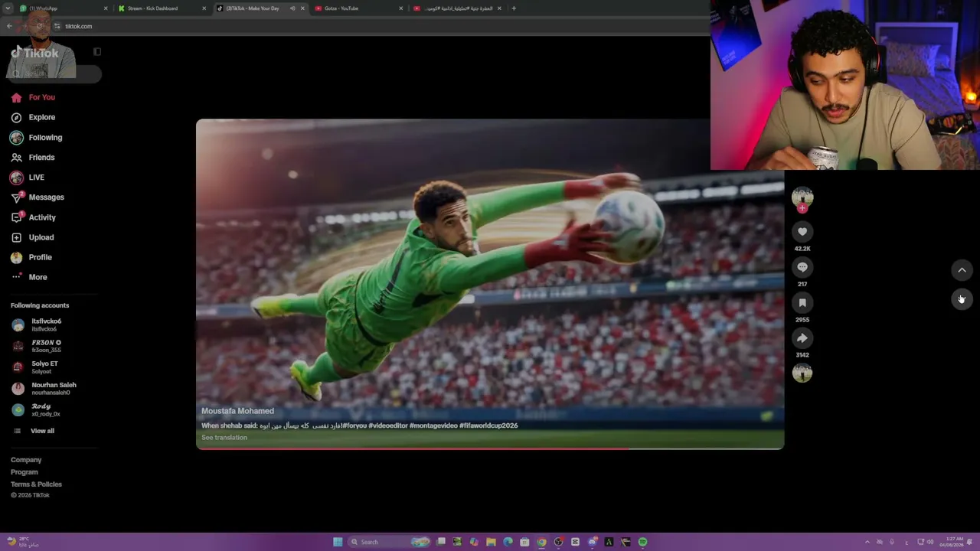980x551 pixels.
Task: Open Messages in the sidebar
Action: (38, 197)
